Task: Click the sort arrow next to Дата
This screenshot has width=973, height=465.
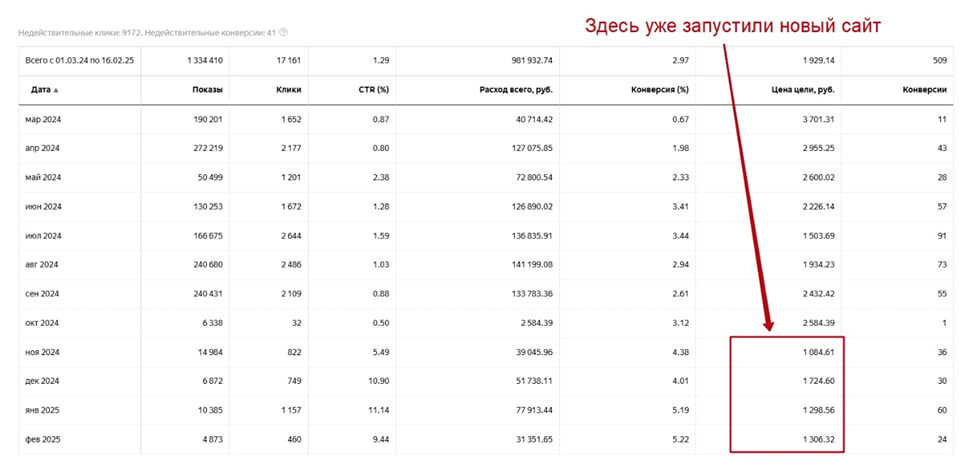Action: point(56,91)
